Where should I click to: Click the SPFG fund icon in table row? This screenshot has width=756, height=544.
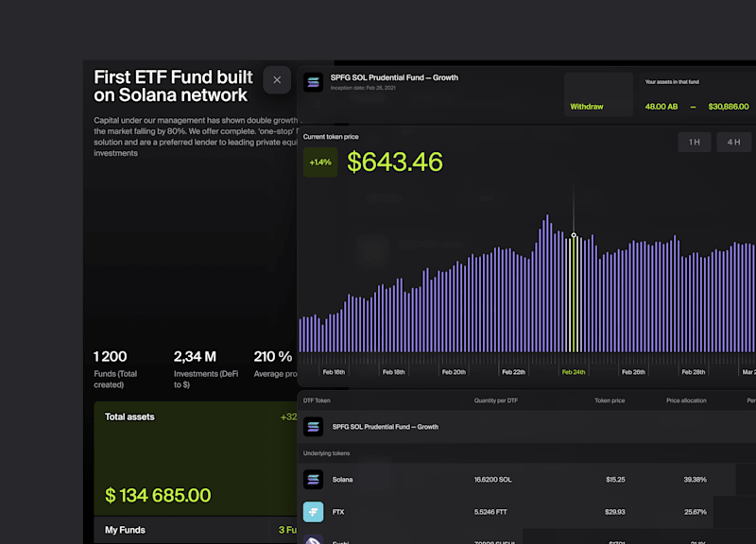pos(314,427)
